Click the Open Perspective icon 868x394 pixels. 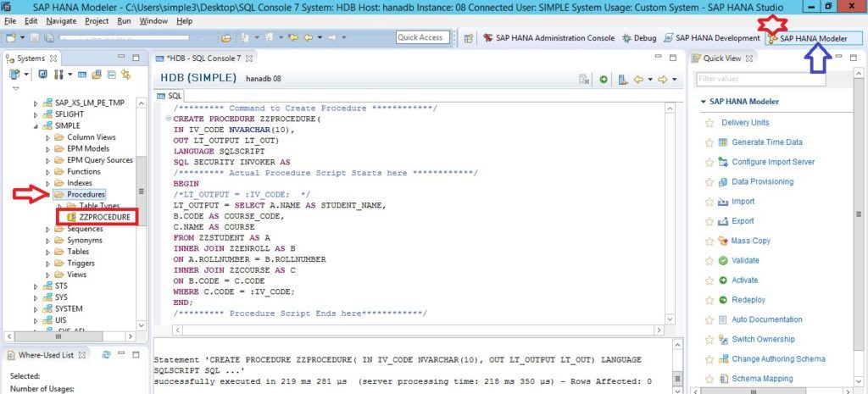(x=469, y=38)
